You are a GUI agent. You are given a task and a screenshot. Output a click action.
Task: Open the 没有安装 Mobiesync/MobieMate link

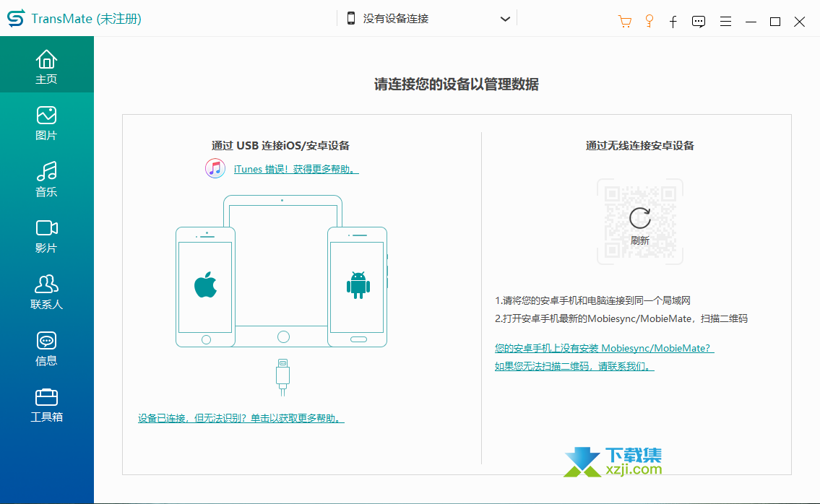click(x=604, y=348)
